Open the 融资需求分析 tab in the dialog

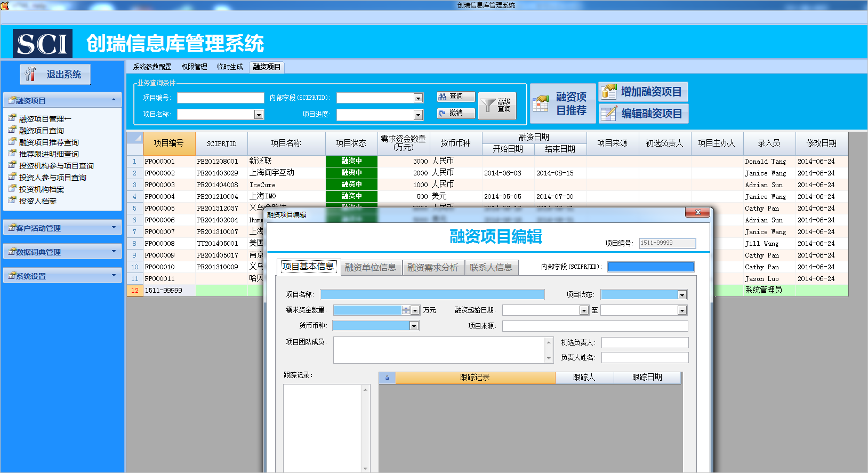(x=433, y=267)
